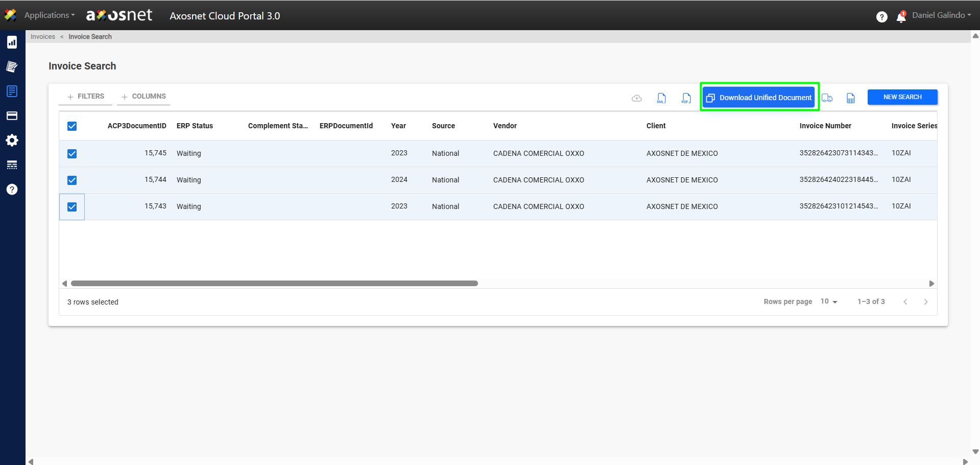980x465 pixels.
Task: Click invoice number starting 352826423073
Action: click(x=839, y=153)
